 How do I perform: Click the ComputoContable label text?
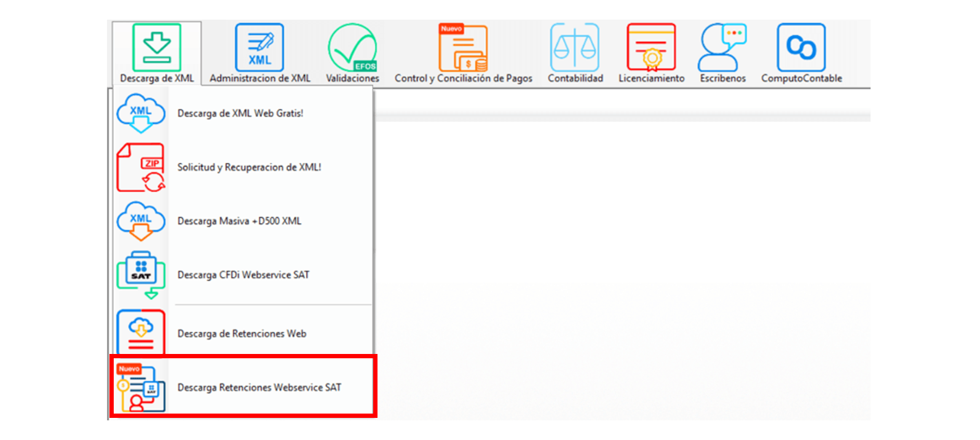[802, 79]
